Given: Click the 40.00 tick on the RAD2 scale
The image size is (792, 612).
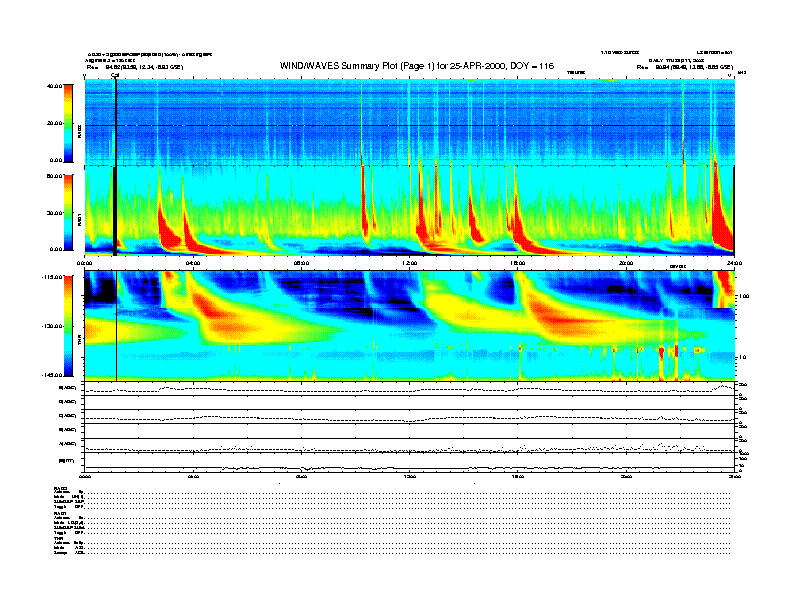Looking at the screenshot, I should (54, 86).
